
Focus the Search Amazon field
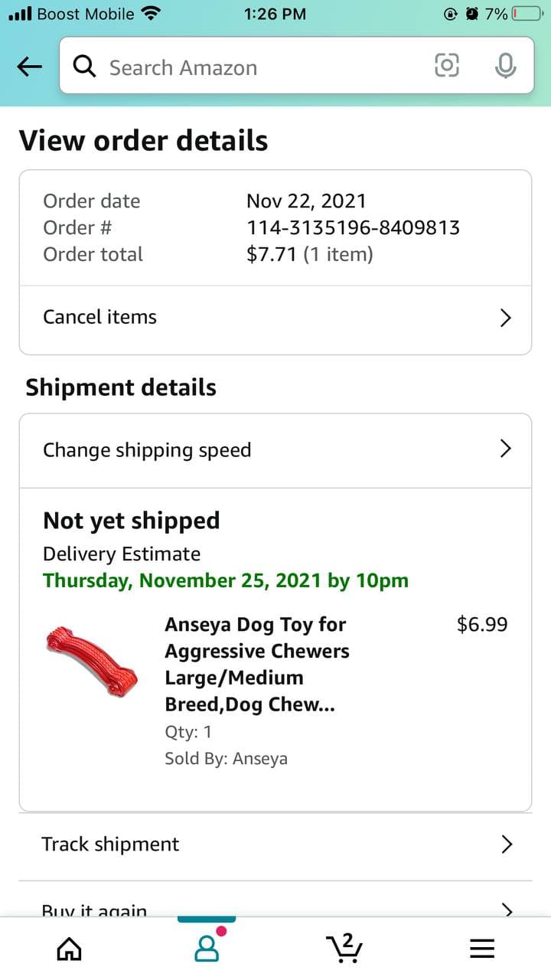click(260, 67)
